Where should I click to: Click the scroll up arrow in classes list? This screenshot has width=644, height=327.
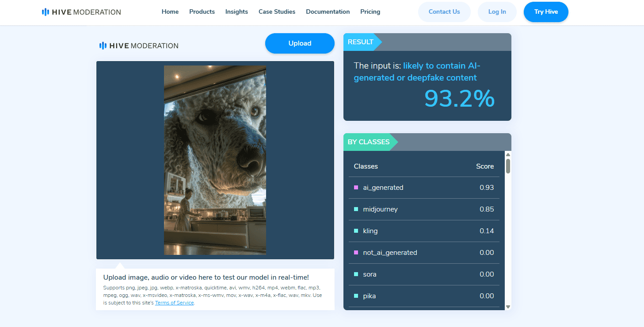[508, 154]
